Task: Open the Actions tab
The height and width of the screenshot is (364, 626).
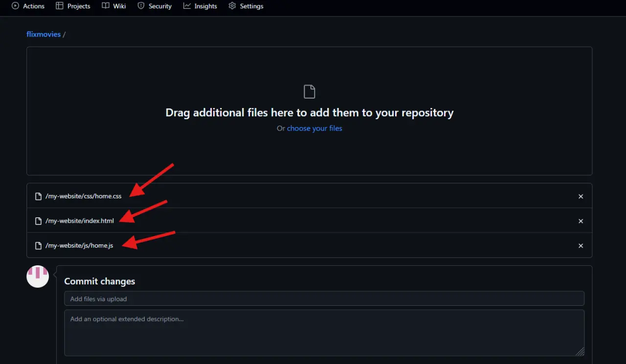Action: [x=28, y=6]
